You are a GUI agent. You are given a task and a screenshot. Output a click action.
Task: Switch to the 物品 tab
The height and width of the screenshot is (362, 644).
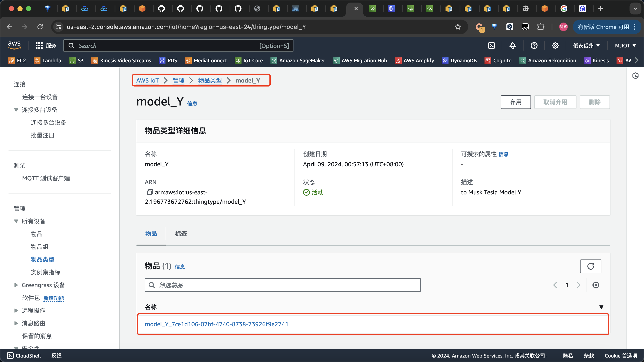(151, 233)
